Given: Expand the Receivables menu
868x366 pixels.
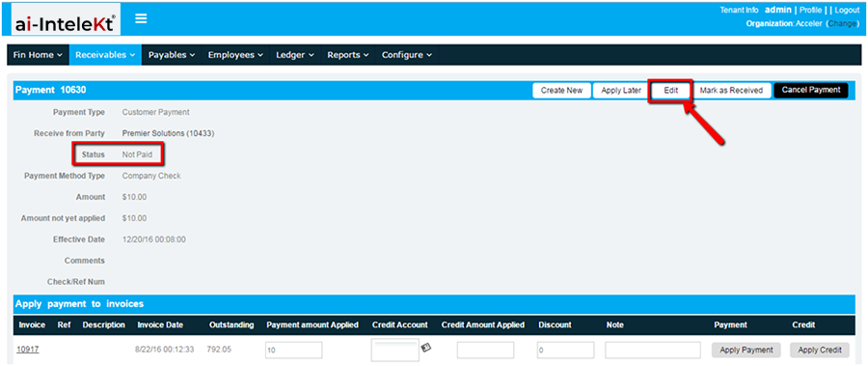Looking at the screenshot, I should coord(105,55).
